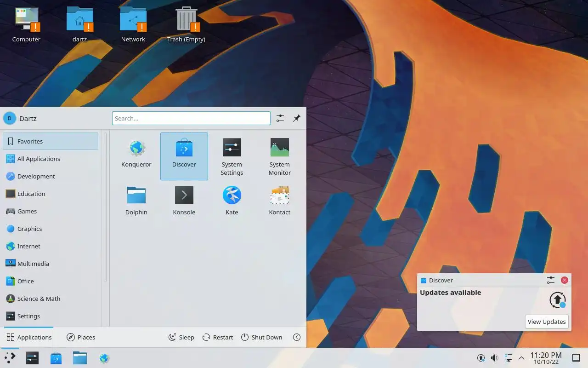Image resolution: width=588 pixels, height=368 pixels.
Task: Open Discover from taskbar
Action: tap(56, 358)
